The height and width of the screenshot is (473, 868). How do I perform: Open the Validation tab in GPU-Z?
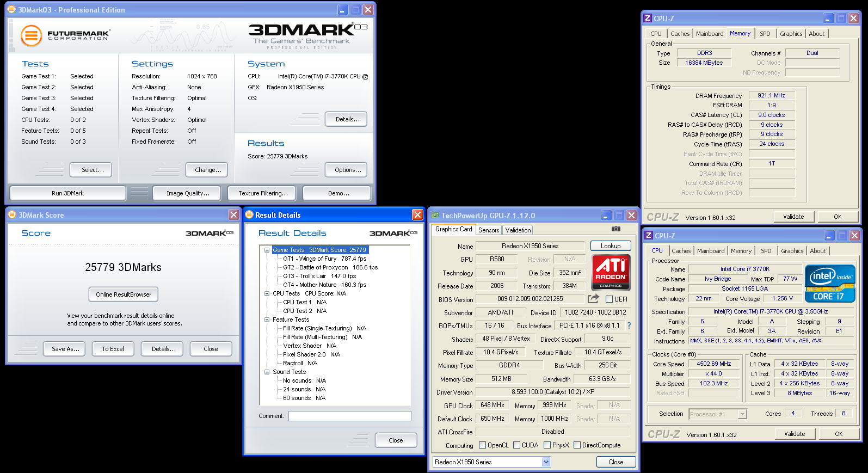pos(518,230)
